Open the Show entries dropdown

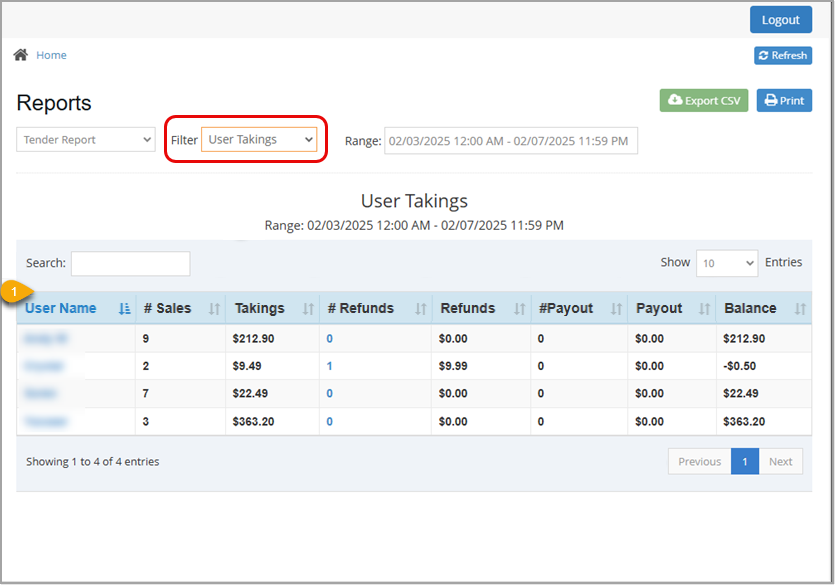(x=726, y=262)
